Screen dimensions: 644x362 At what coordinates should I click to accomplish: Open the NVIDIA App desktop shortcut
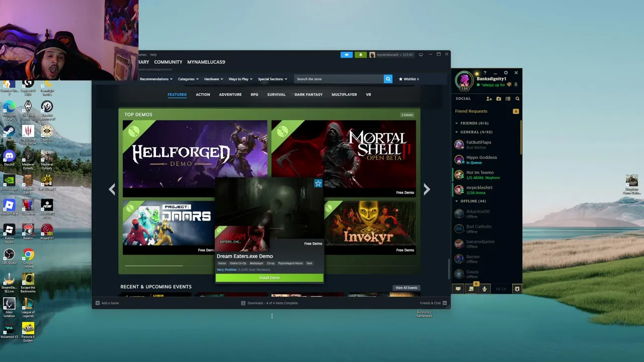coord(9,183)
